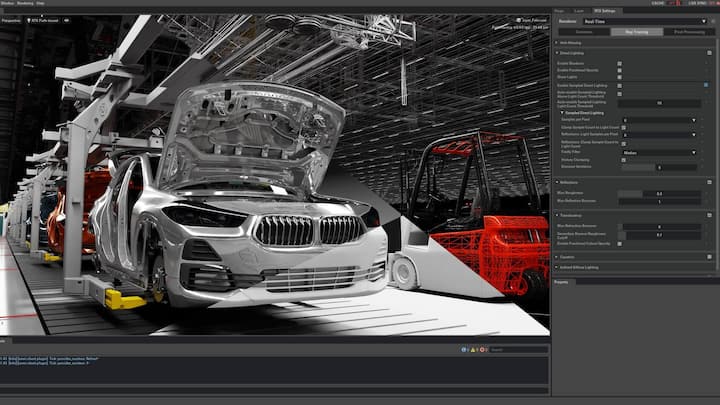Toggle the Show Lights checkbox
This screenshot has height=405, width=720.
coord(619,77)
